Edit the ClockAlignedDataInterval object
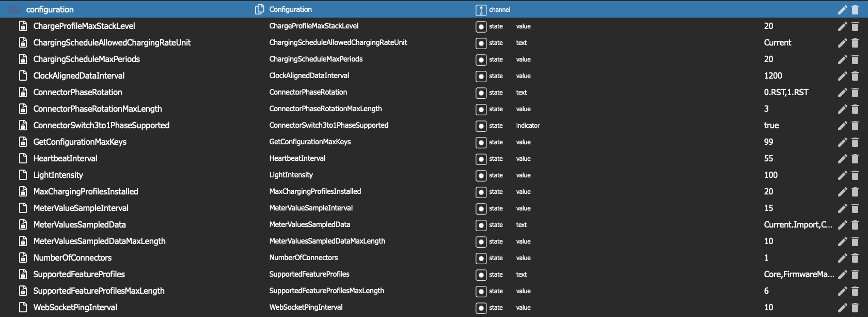The width and height of the screenshot is (868, 317). click(842, 76)
